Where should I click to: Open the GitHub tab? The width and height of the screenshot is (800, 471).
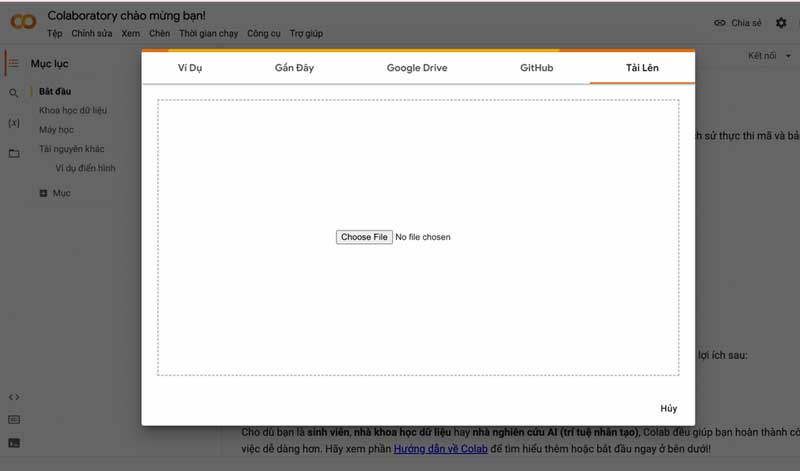pyautogui.click(x=536, y=68)
